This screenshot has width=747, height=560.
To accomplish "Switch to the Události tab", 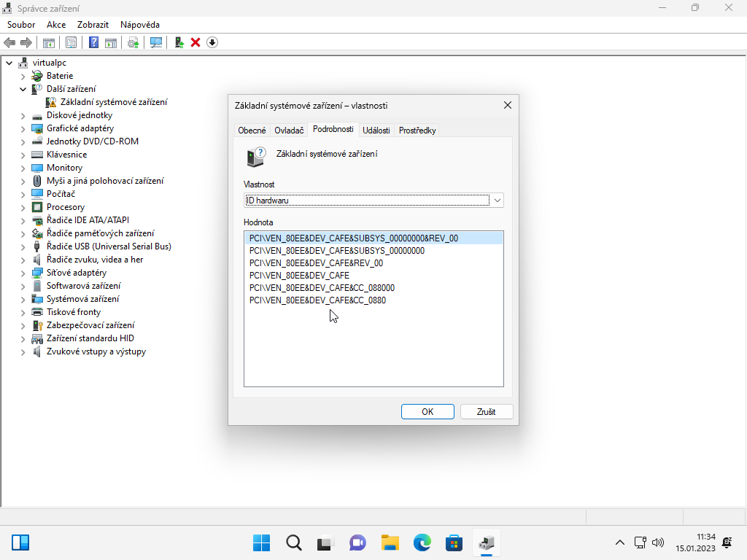I will pos(376,131).
